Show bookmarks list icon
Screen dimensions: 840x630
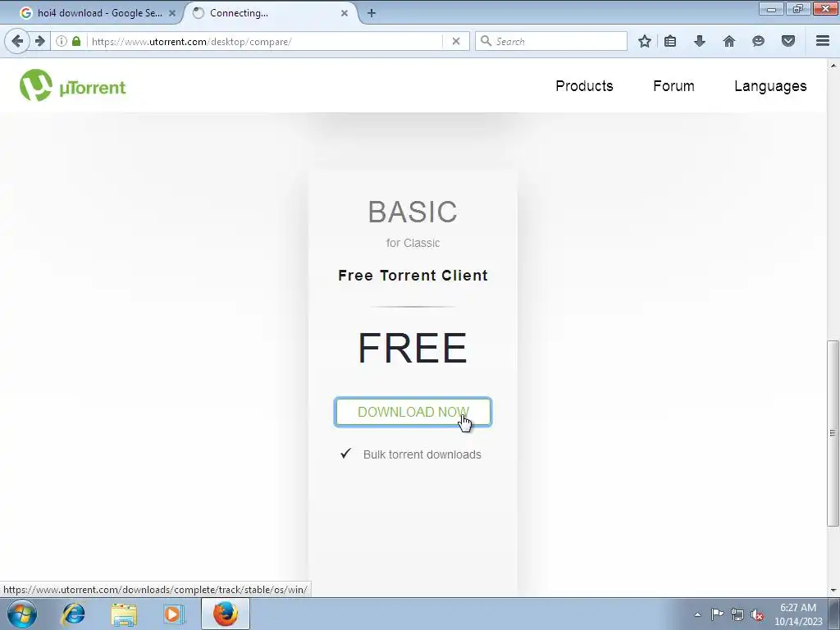coord(670,41)
